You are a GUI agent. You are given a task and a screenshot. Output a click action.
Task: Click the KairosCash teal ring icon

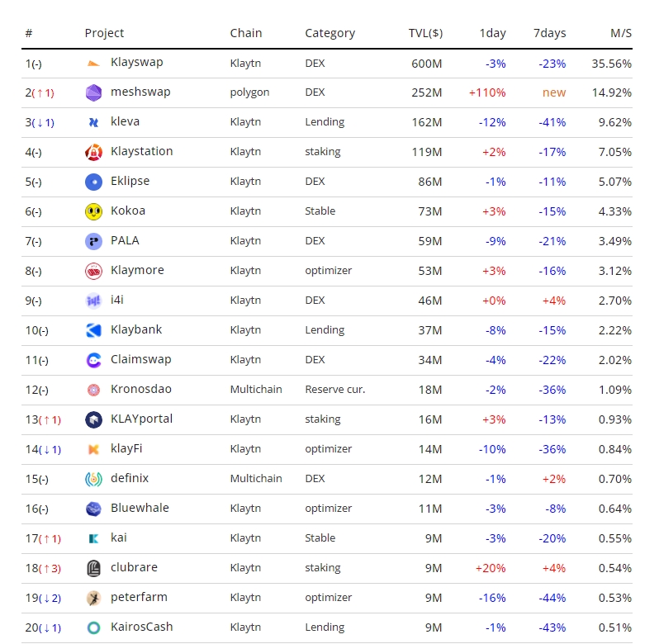pyautogui.click(x=93, y=627)
